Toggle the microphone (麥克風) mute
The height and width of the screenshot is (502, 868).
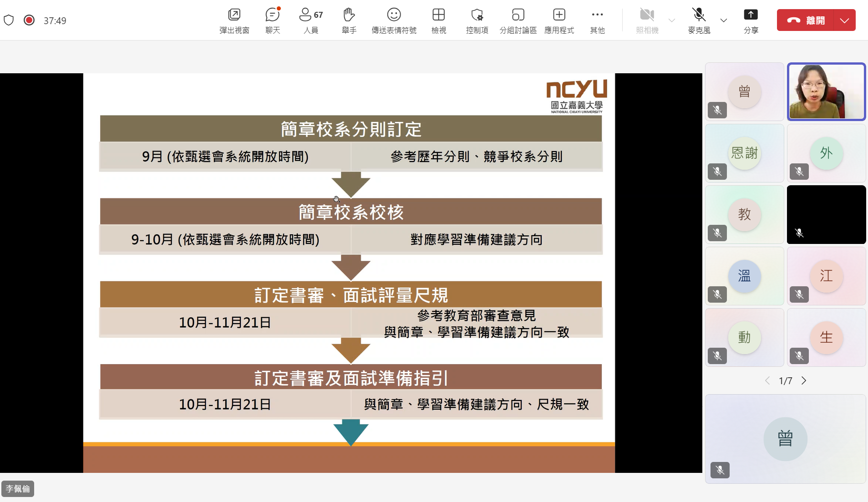699,20
